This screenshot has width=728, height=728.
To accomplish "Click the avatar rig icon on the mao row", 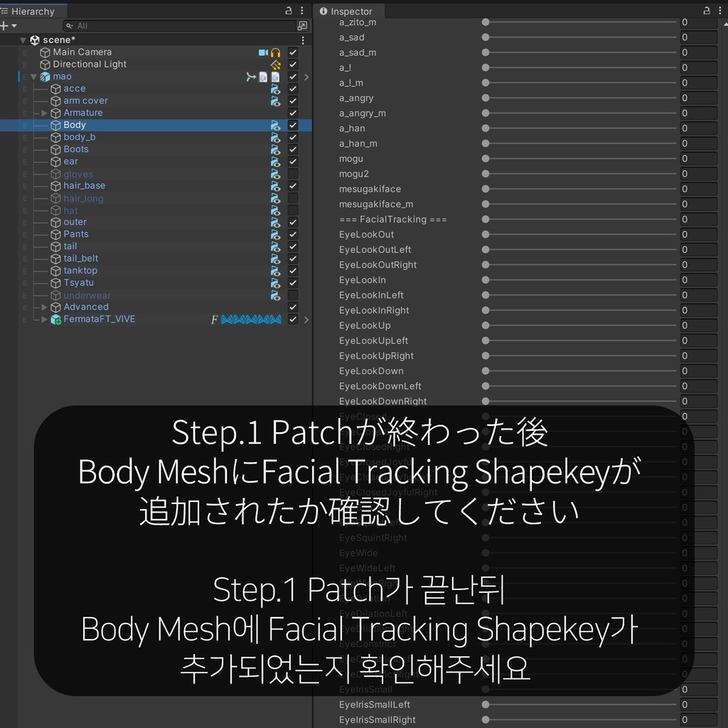I will [252, 77].
